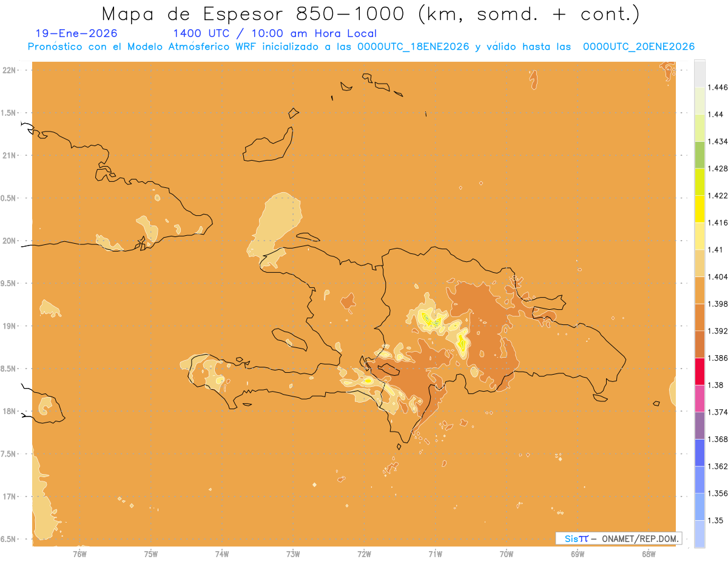Click the longitude axis label '75W'
The height and width of the screenshot is (562, 728).
click(150, 554)
